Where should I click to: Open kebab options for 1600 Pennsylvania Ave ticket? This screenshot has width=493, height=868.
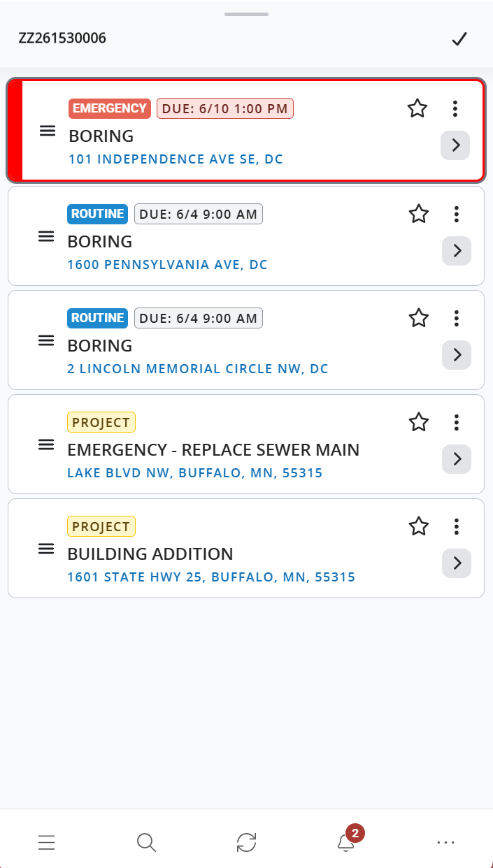(457, 214)
